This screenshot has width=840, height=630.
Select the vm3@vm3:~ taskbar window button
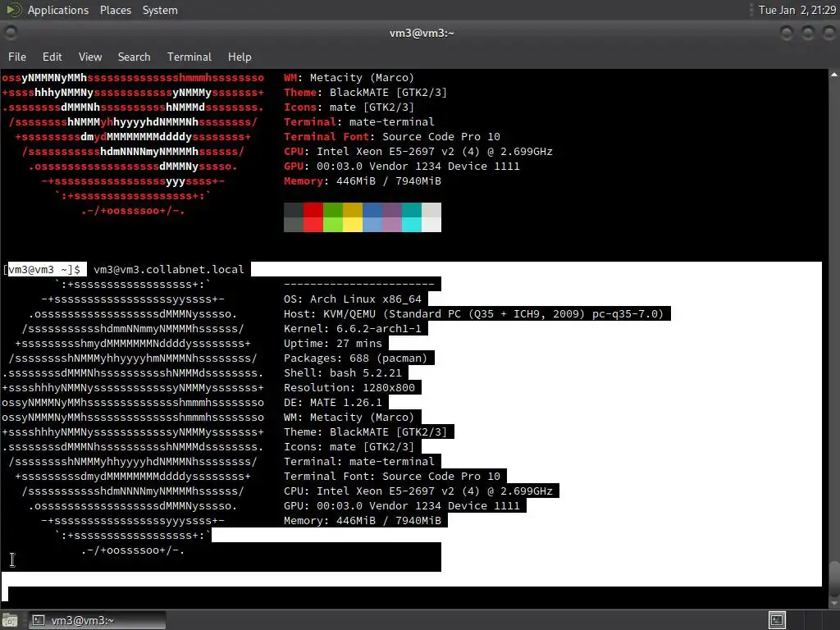point(97,620)
